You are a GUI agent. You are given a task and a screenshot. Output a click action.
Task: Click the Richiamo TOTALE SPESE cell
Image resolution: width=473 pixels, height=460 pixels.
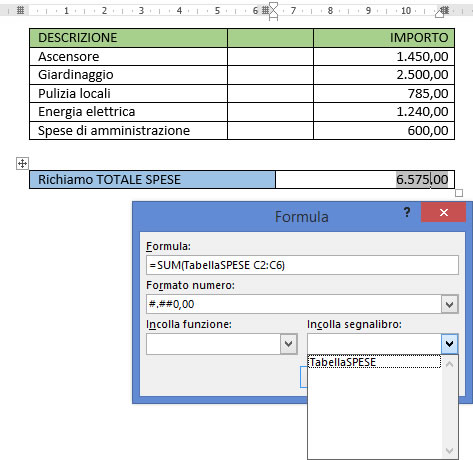coord(152,180)
